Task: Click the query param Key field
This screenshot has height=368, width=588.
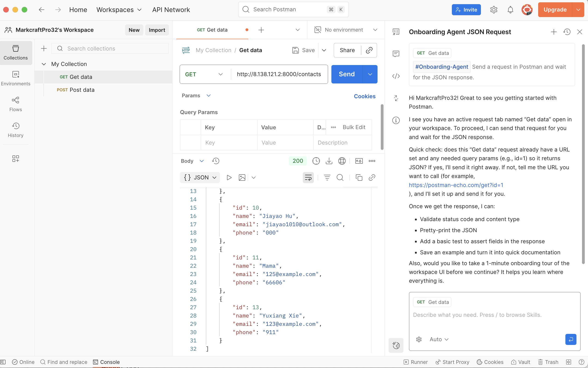Action: point(229,143)
